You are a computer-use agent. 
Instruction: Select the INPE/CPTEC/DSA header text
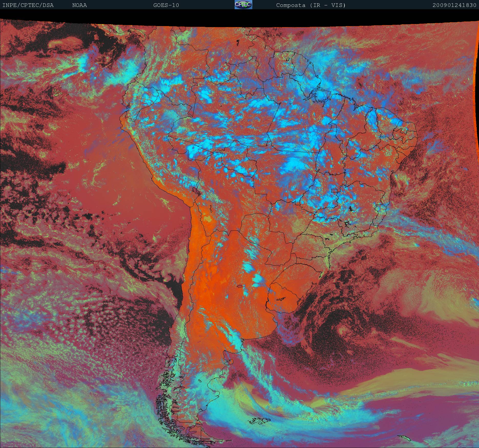[28, 5]
